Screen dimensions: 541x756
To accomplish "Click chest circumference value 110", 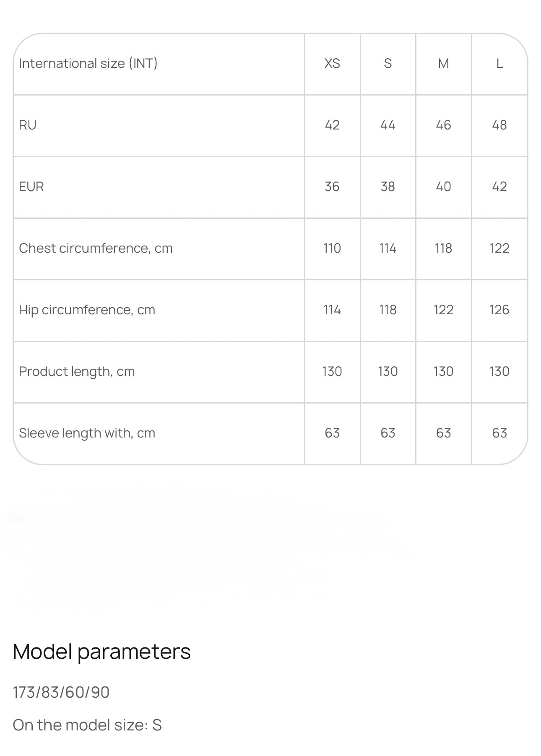I will (332, 249).
